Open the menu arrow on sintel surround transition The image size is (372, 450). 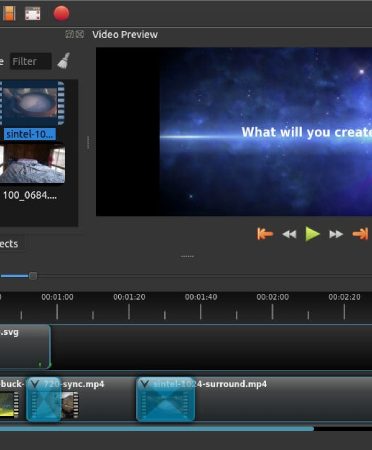(144, 384)
